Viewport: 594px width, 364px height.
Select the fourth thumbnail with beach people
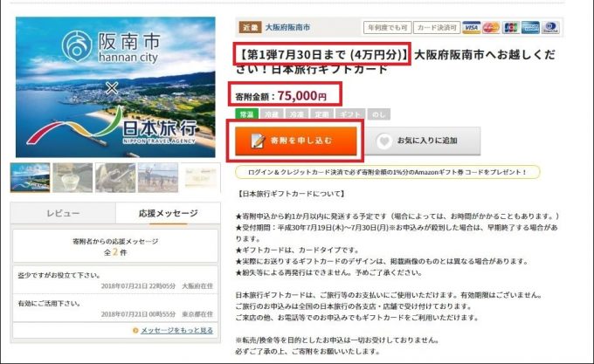pyautogui.click(x=158, y=177)
